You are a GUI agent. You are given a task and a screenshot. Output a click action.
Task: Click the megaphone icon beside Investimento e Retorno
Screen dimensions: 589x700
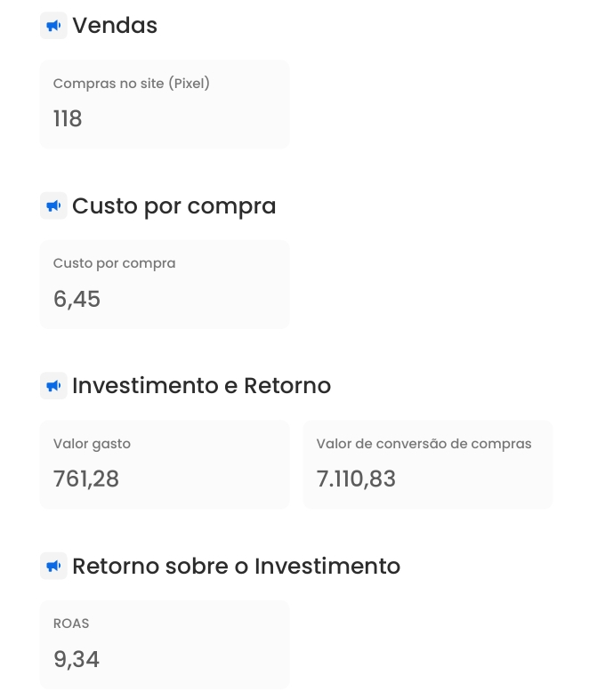[53, 386]
